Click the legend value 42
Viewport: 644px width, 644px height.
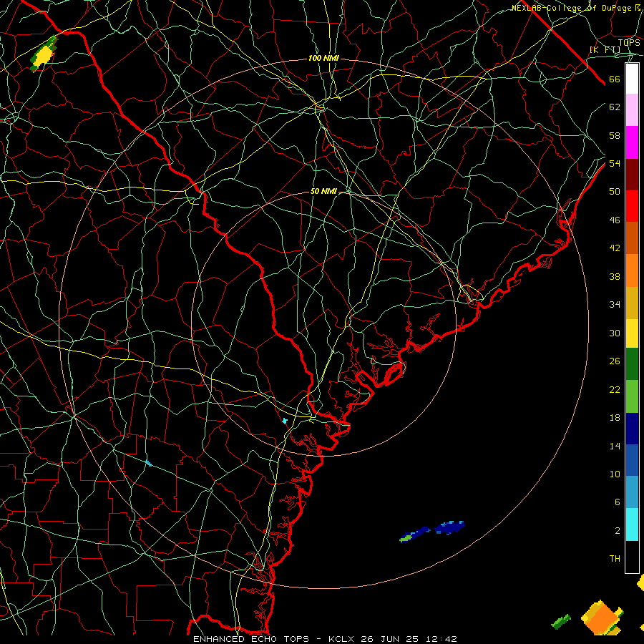click(615, 248)
